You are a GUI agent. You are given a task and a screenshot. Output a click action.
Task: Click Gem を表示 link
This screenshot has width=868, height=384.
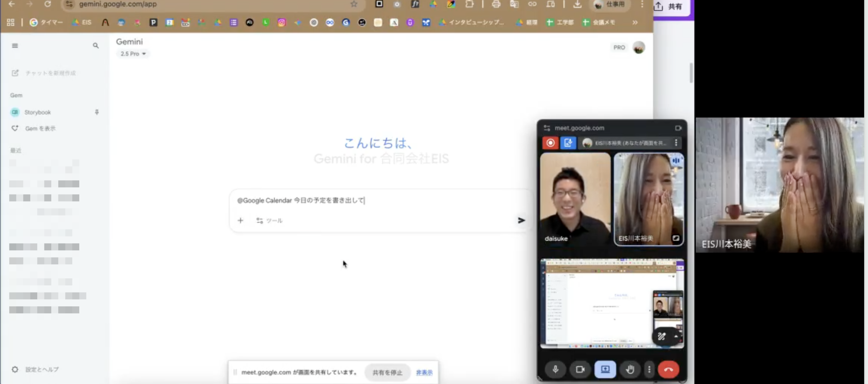coord(40,128)
